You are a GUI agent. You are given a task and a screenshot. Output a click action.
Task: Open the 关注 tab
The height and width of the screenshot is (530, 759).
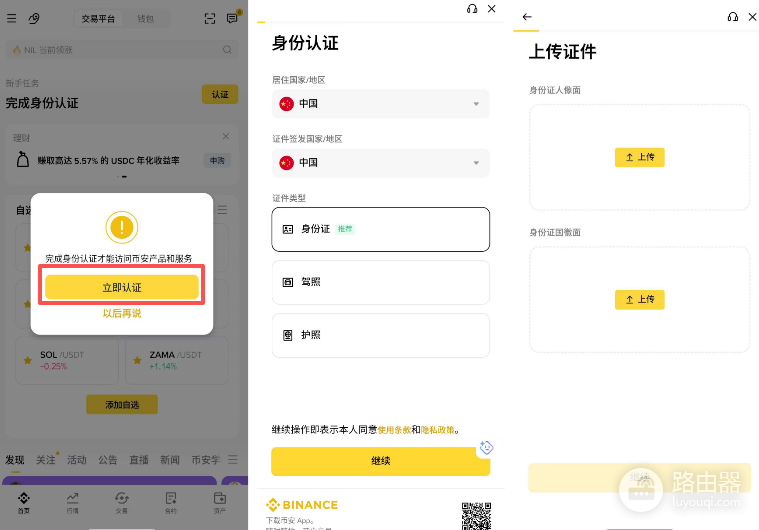click(x=46, y=460)
